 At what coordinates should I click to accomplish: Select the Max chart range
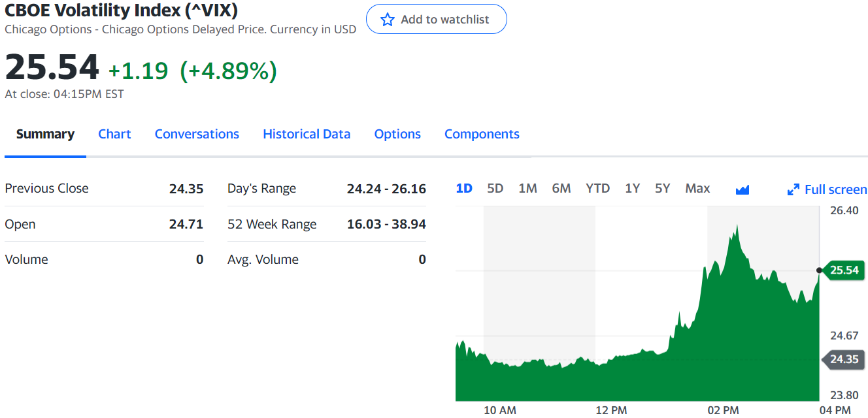(x=697, y=189)
